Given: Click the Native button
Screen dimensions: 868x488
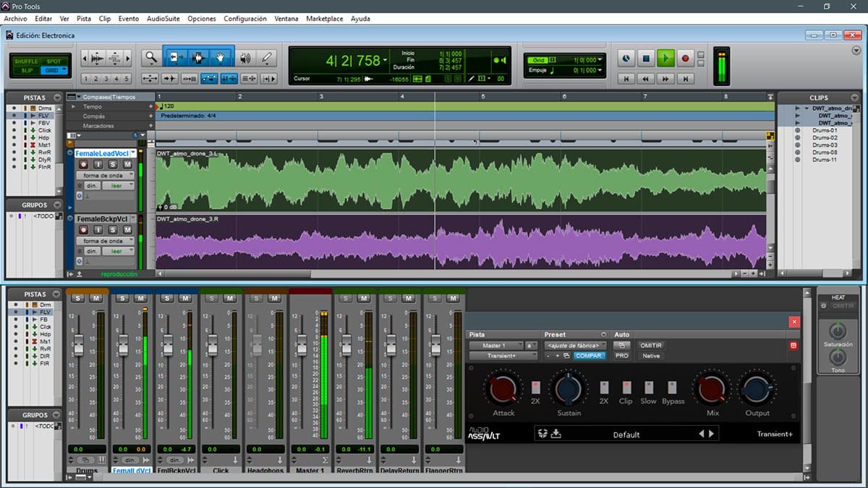Looking at the screenshot, I should point(651,356).
